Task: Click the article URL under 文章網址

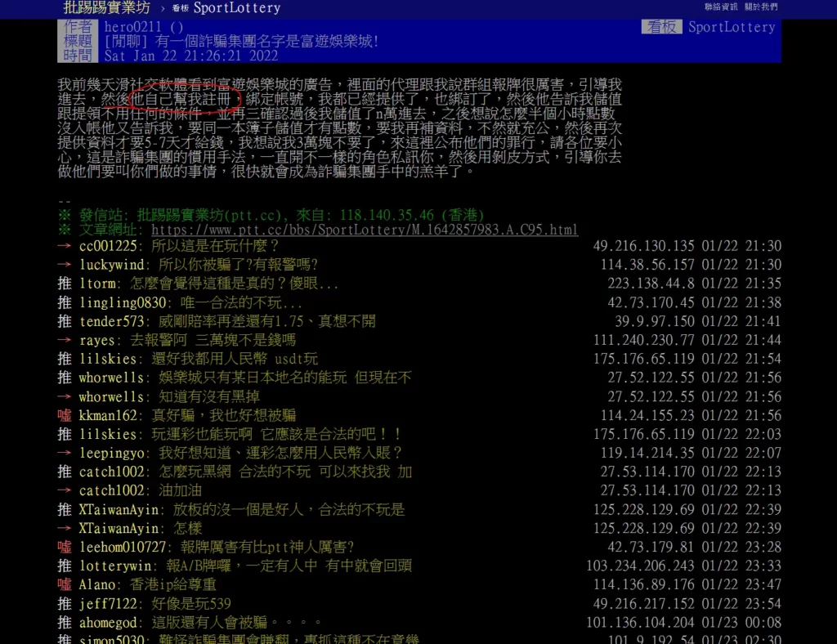Action: [x=364, y=230]
